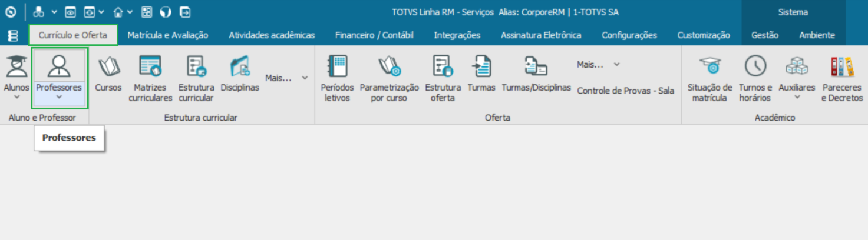Open the Assinatura Eletrônica tab

pyautogui.click(x=541, y=35)
